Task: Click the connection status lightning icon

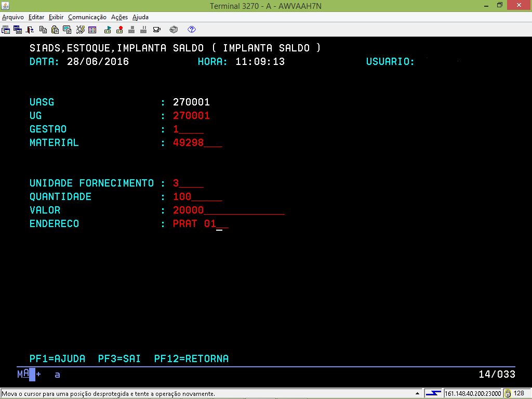Action: click(433, 393)
